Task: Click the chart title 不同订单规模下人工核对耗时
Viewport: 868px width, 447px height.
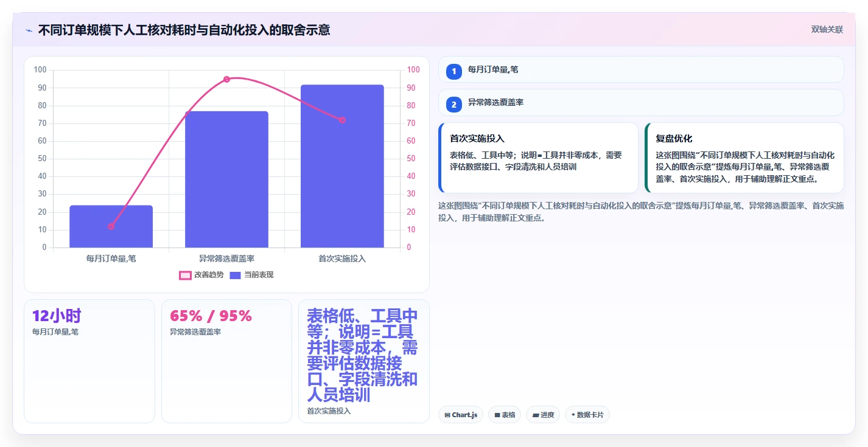Action: (x=184, y=30)
